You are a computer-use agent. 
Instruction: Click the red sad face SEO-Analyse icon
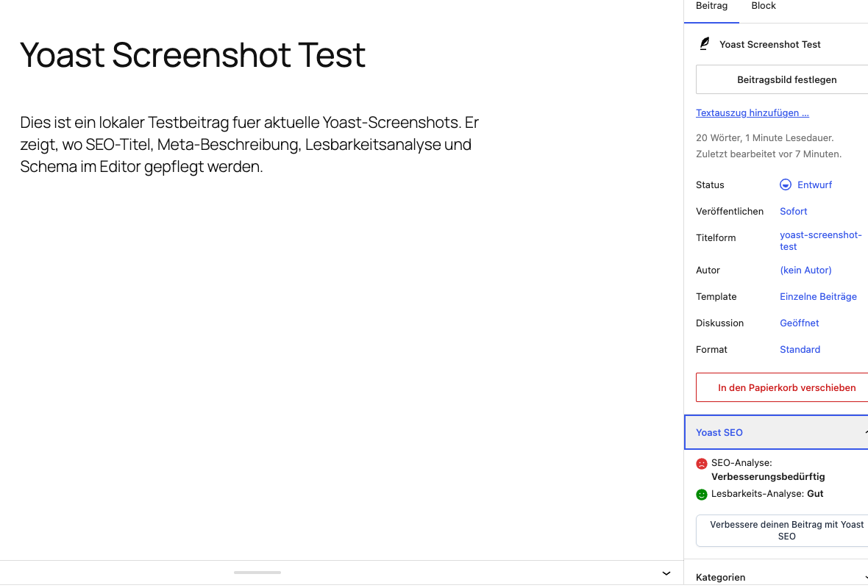701,464
